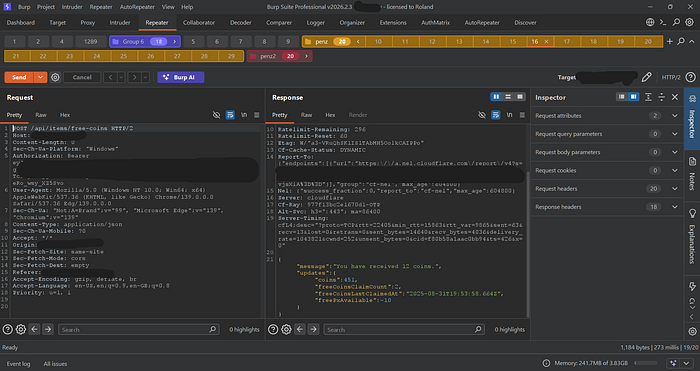Screen dimensions: 700x371
Task: Open Request pane hamburger menu
Action: pyautogui.click(x=257, y=115)
